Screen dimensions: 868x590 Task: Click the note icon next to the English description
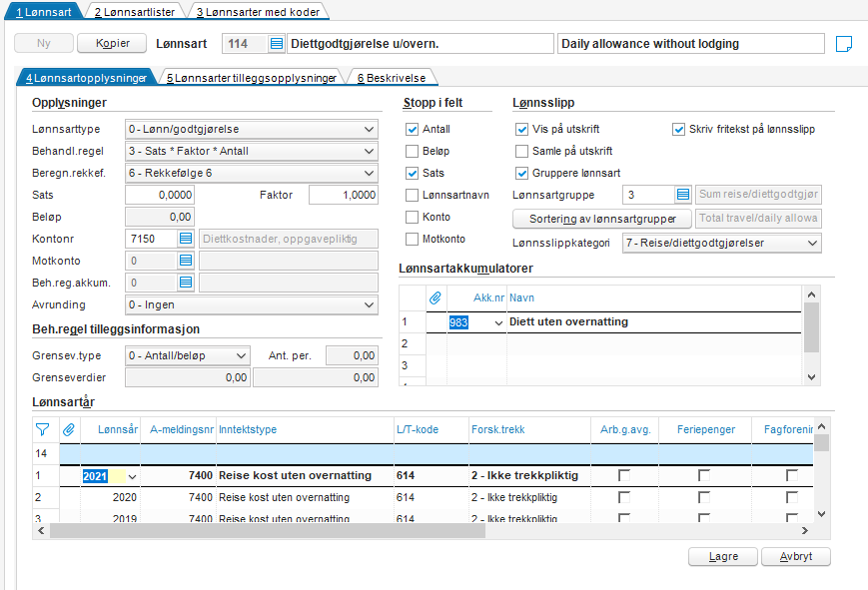843,44
